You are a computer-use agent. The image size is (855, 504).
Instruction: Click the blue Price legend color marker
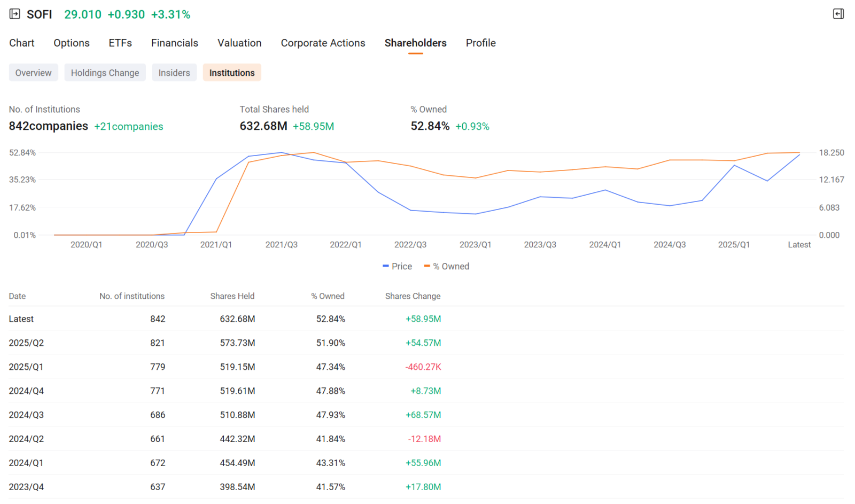386,266
